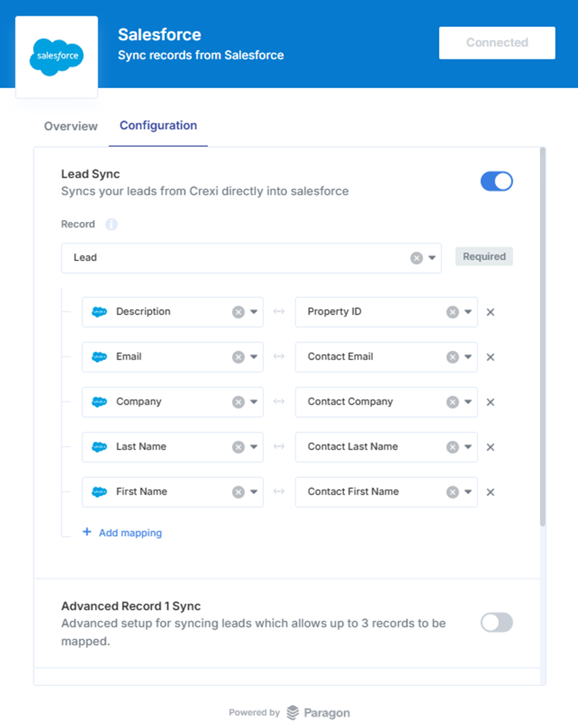Viewport: 578px width, 728px height.
Task: Disable the Lead Sync toggle
Action: point(496,181)
